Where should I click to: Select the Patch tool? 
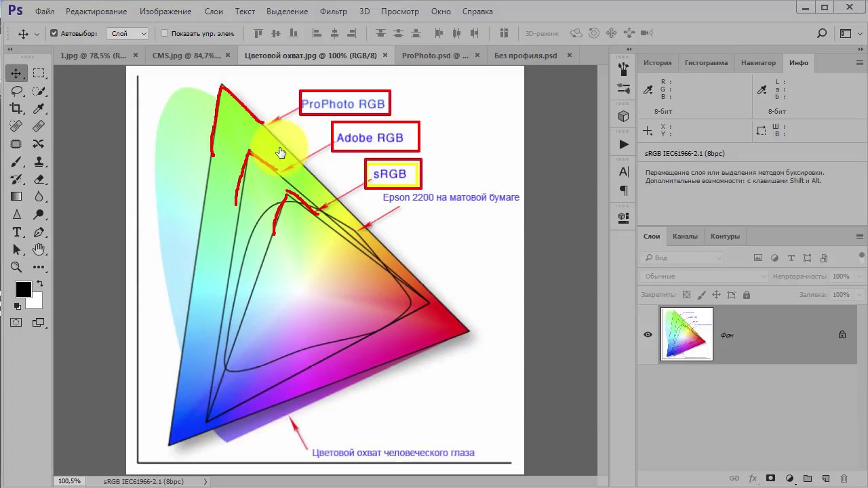point(39,126)
